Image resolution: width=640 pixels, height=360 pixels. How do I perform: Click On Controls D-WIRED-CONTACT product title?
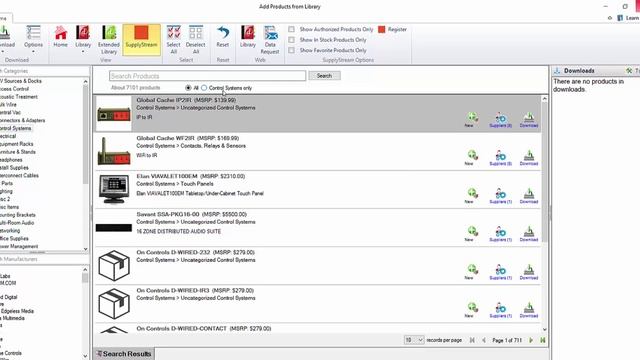204,329
